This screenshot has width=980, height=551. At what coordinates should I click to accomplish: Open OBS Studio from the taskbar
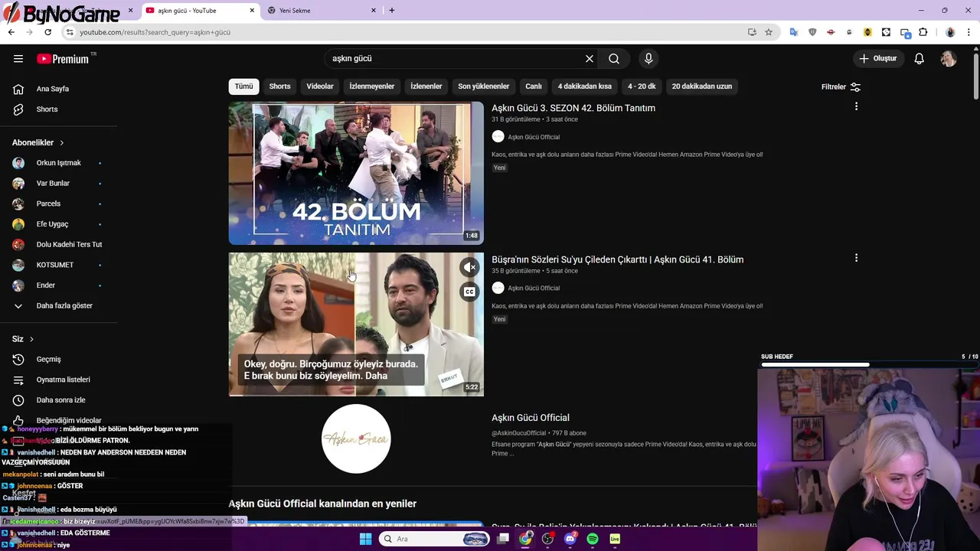548,539
